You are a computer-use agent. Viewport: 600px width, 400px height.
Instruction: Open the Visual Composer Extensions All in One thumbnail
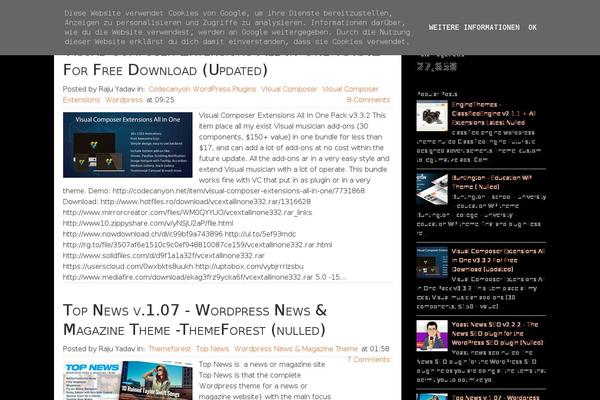click(128, 145)
